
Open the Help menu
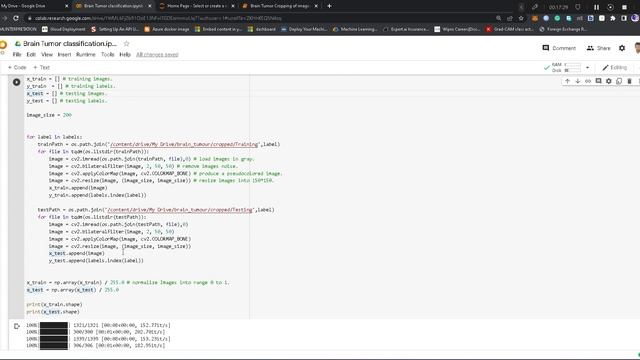(x=125, y=54)
